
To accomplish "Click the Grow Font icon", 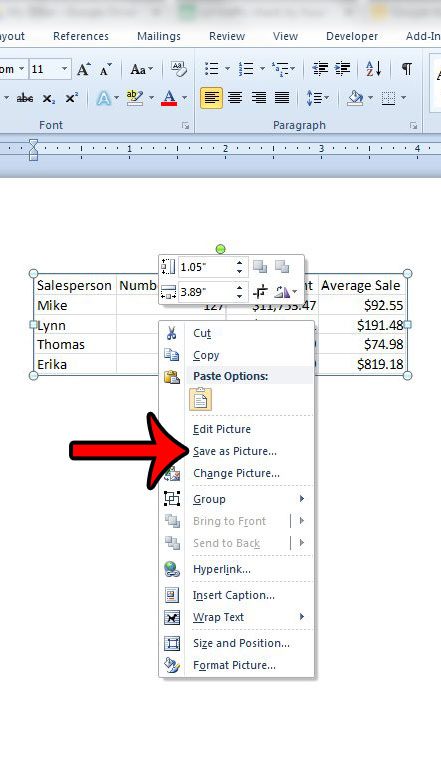I will coord(84,69).
